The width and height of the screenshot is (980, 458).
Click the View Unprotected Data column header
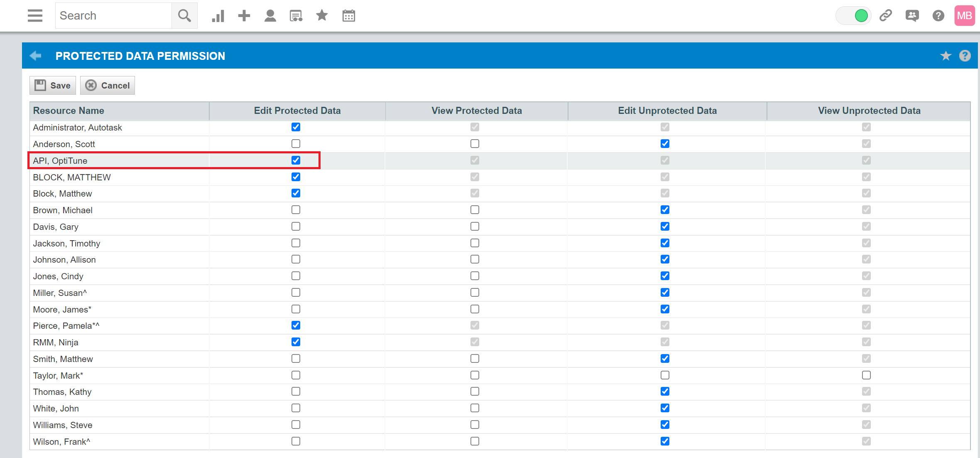869,111
